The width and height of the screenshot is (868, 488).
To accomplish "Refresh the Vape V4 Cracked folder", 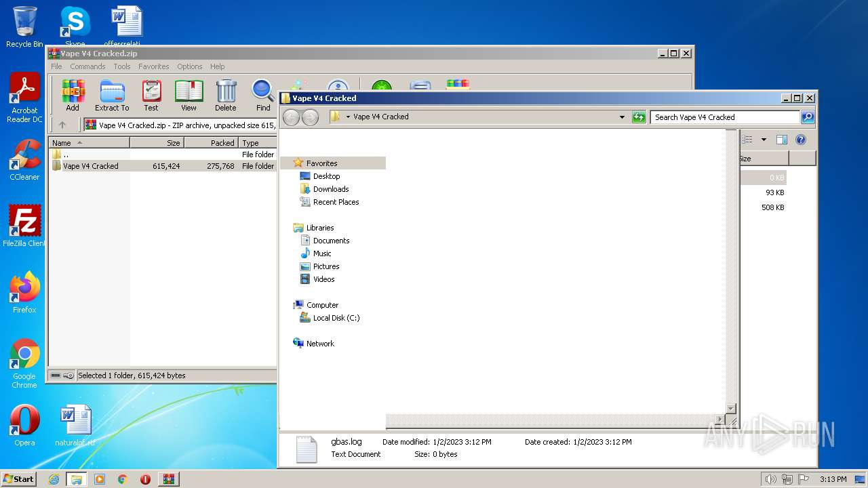I will click(x=639, y=117).
